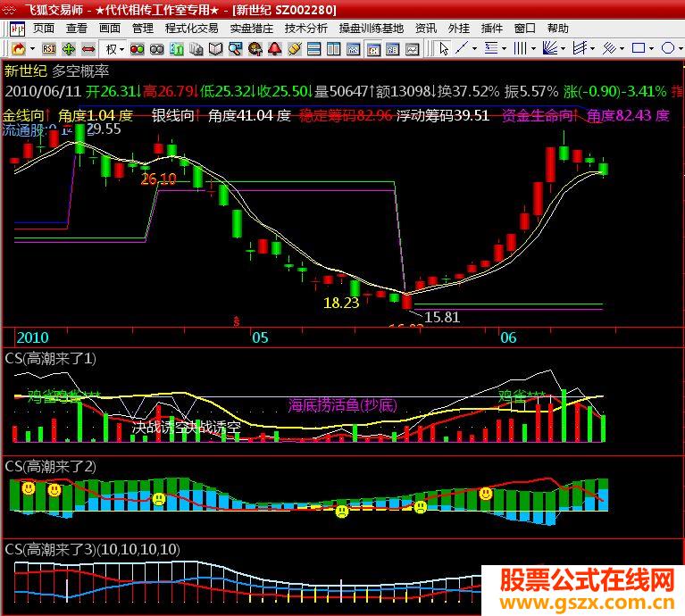685x616 pixels.
Task: Click the red alarm bell icon
Action: pos(275,49)
